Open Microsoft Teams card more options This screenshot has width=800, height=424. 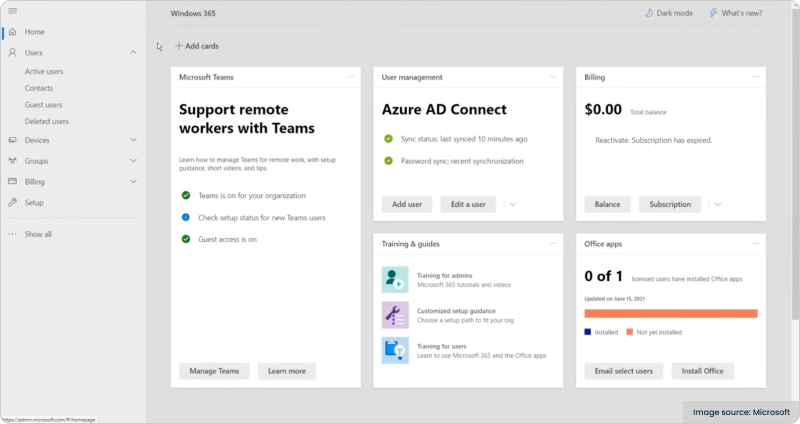351,77
